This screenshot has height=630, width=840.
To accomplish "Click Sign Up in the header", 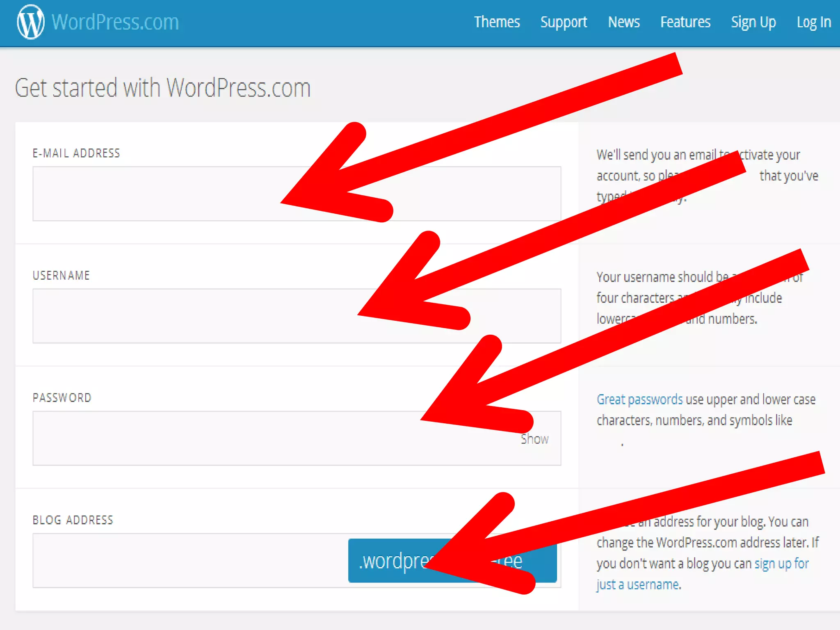I will tap(753, 22).
